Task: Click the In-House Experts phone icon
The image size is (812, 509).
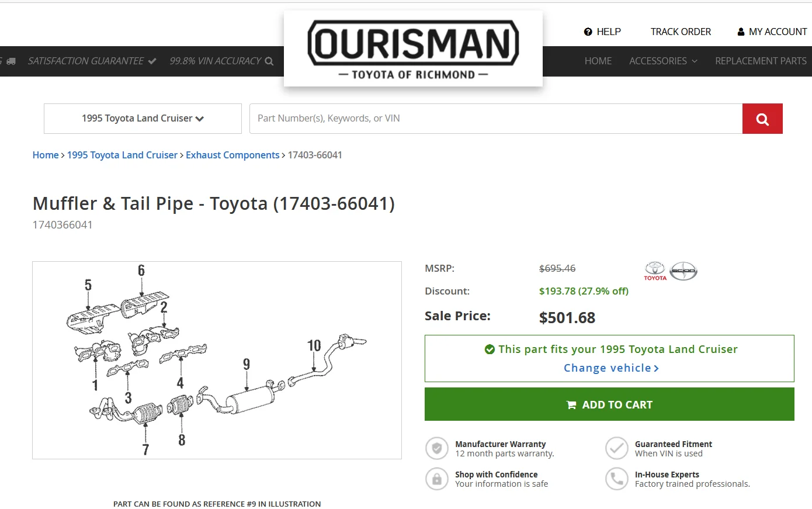Action: pos(616,479)
